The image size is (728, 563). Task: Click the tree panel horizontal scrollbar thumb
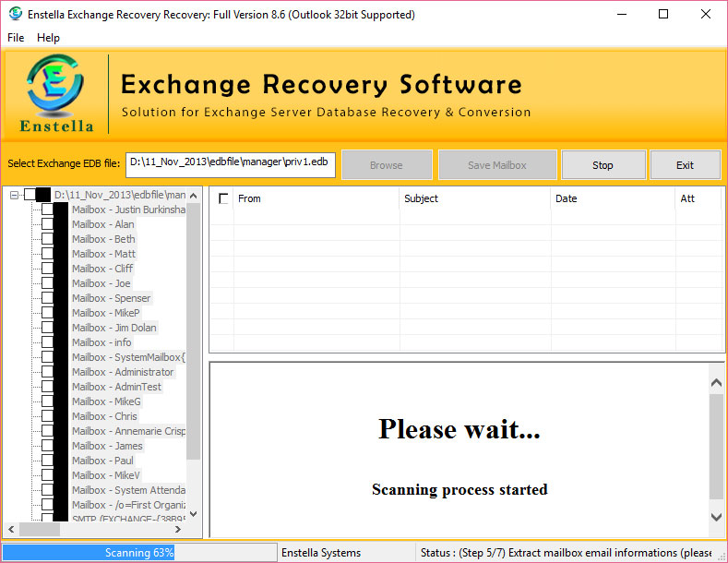point(40,529)
